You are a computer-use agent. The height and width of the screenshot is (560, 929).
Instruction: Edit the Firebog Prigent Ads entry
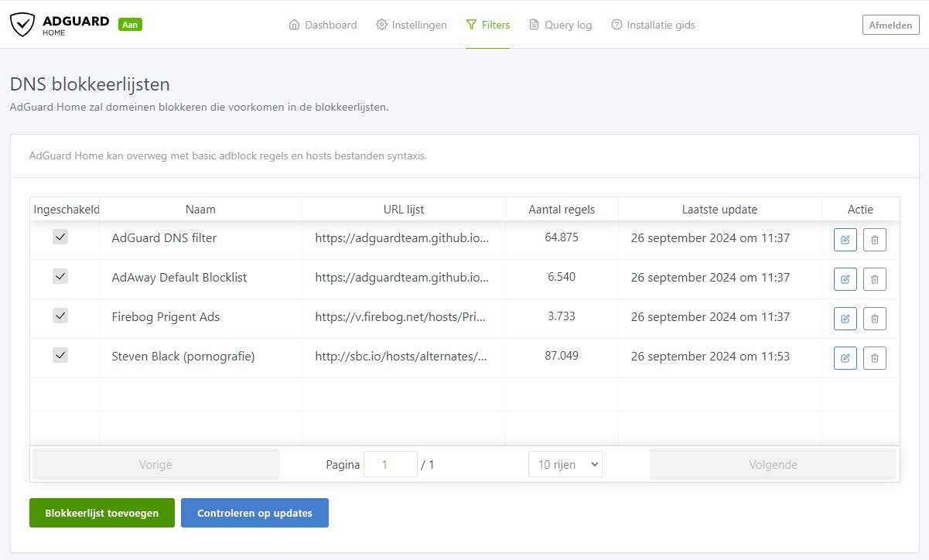click(845, 319)
